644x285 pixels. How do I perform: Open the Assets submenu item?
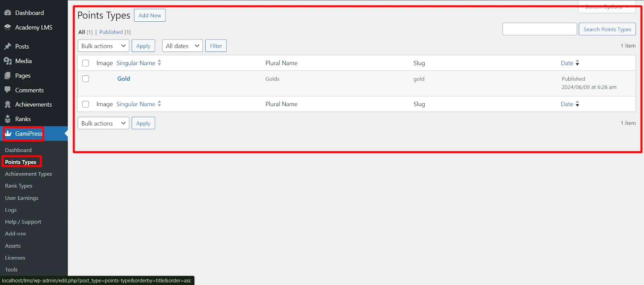[x=12, y=246]
